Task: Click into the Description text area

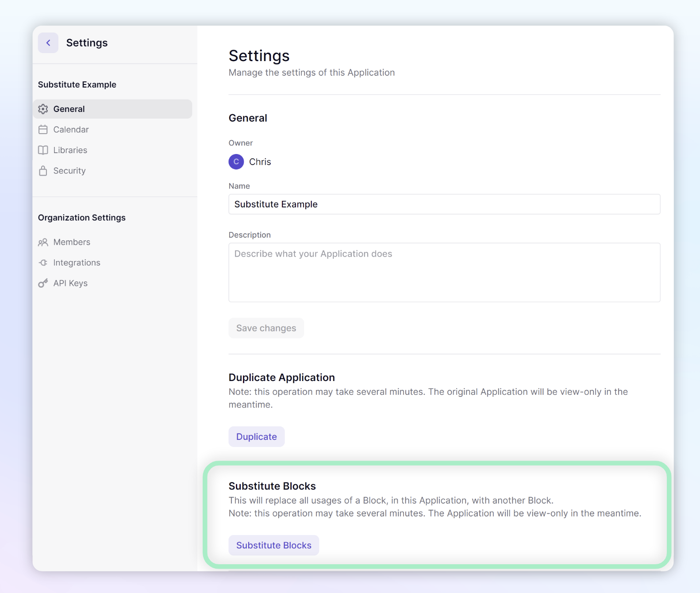Action: tap(444, 273)
